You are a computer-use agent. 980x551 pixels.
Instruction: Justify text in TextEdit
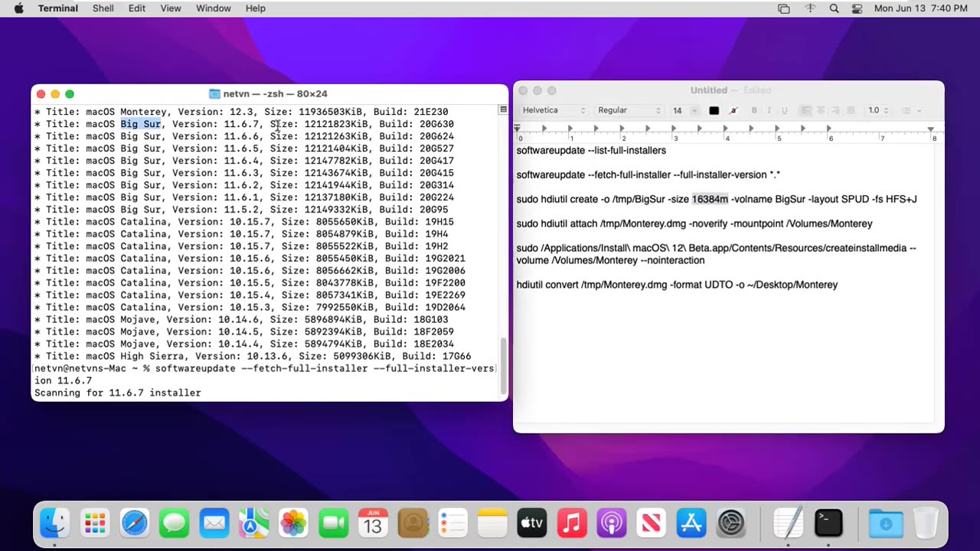[850, 110]
